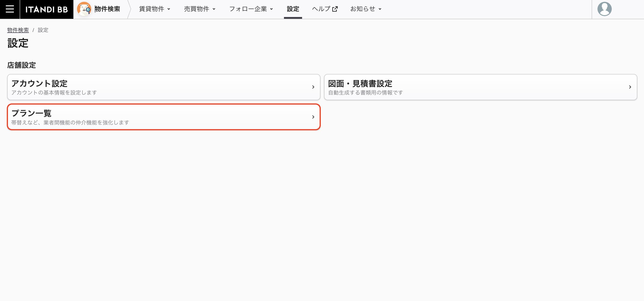This screenshot has width=644, height=301.
Task: Select the 設定 tab in navigation
Action: pyautogui.click(x=293, y=9)
